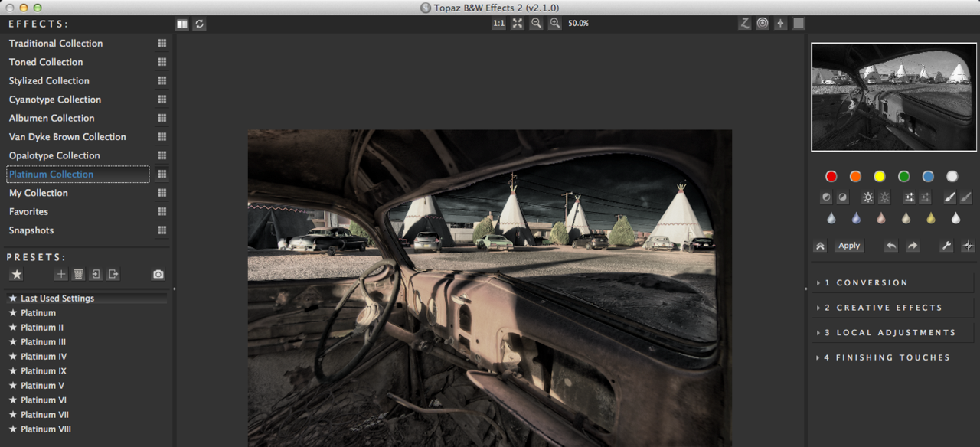Screen dimensions: 980x447
Task: Choose the blue toning droplet
Action: tap(856, 219)
